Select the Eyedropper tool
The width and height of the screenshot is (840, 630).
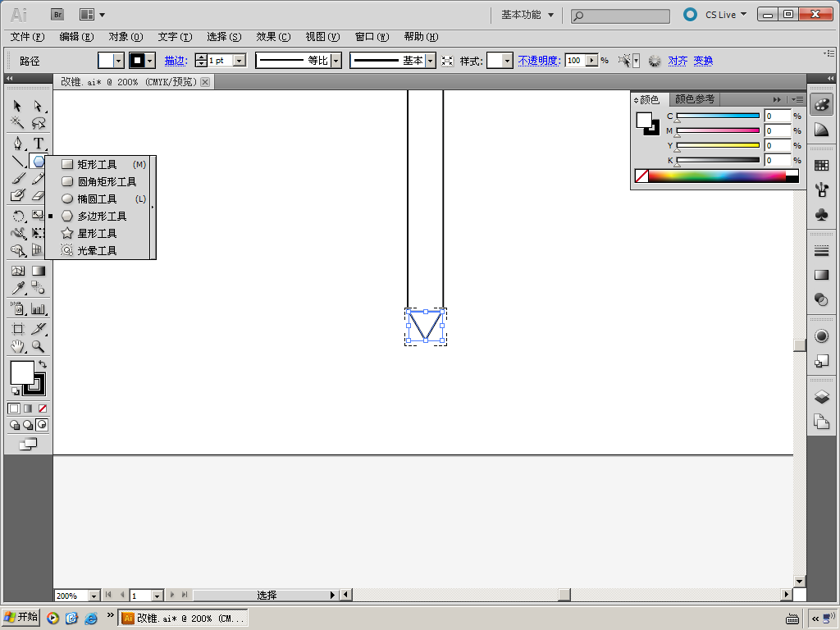(x=18, y=288)
